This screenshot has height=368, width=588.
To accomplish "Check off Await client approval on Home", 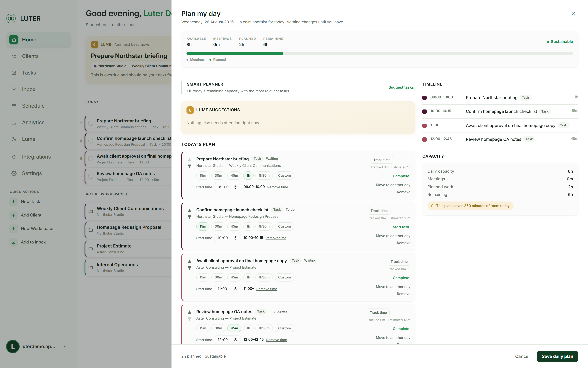I will 91,159.
